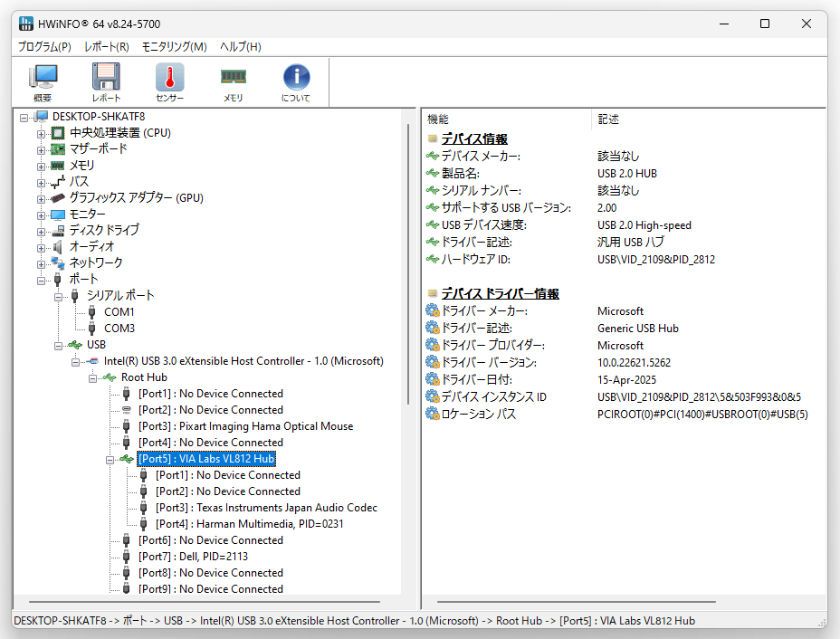Expand the ネットワーク node
Screen dimensions: 840x639
(x=42, y=264)
